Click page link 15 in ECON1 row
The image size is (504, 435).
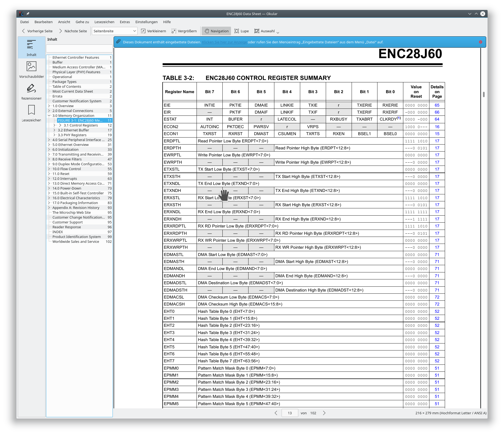(437, 134)
